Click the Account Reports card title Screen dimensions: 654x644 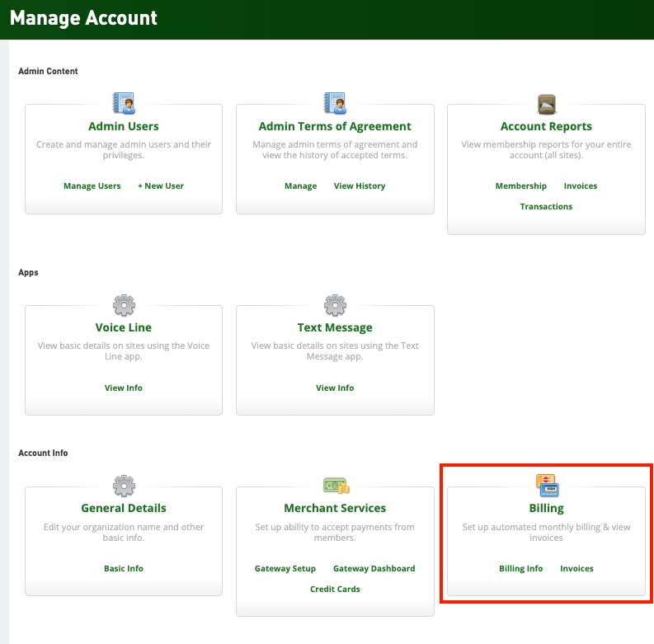click(x=546, y=126)
